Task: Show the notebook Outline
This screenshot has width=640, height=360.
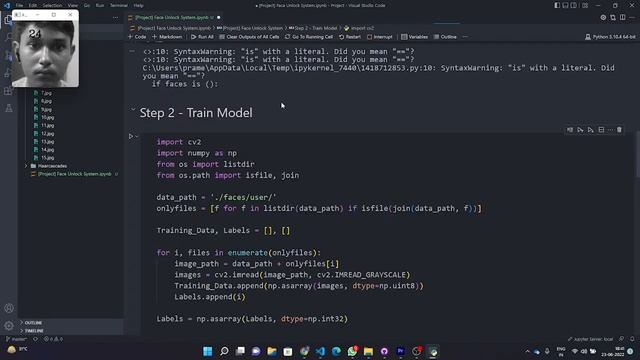Action: (x=445, y=37)
